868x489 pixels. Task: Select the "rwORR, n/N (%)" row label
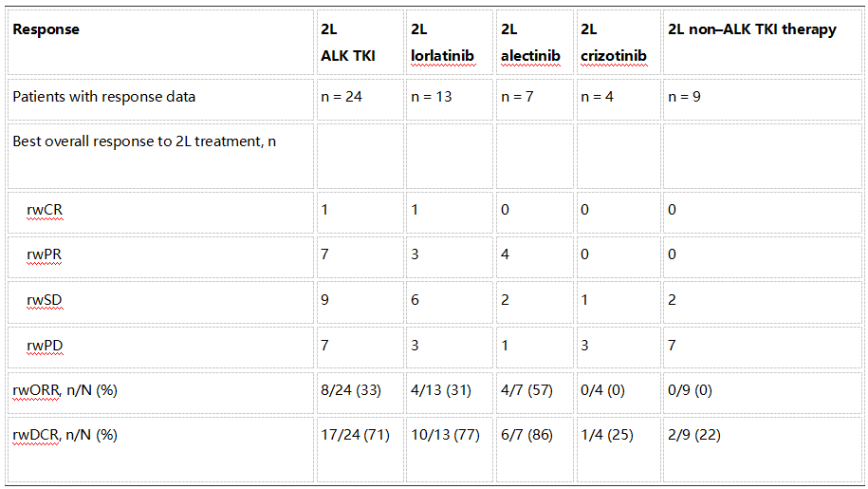(x=65, y=390)
